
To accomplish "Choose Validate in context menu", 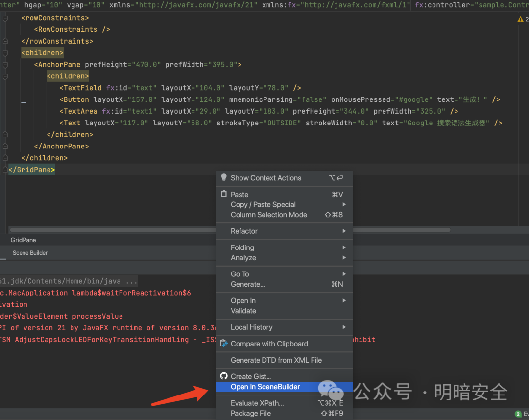I will tap(285, 311).
